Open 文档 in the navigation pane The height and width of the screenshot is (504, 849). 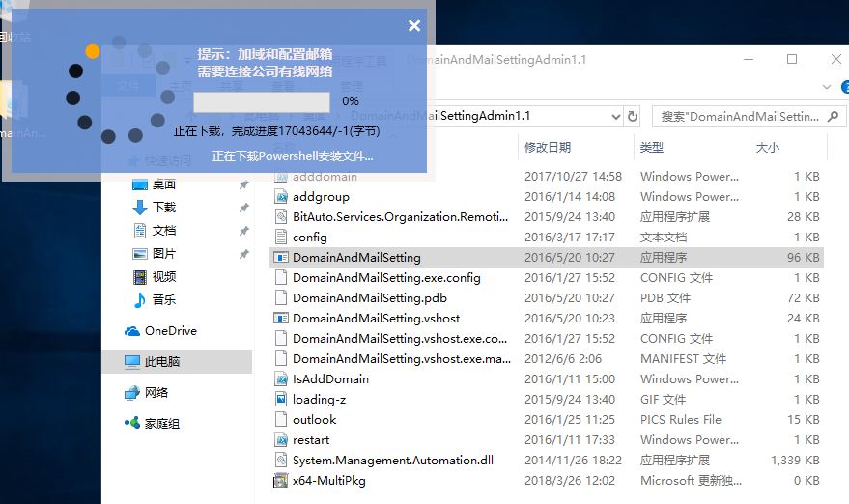tap(163, 231)
